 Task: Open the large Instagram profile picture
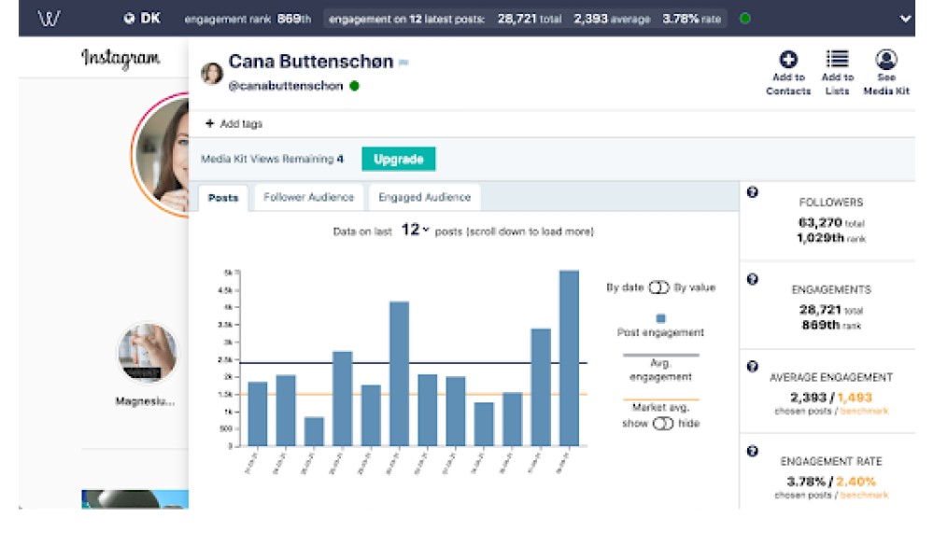click(160, 155)
